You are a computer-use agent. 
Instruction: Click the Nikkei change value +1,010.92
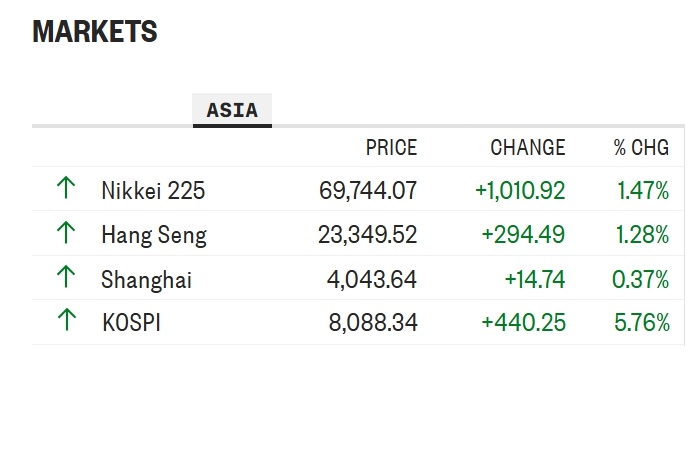(x=520, y=190)
